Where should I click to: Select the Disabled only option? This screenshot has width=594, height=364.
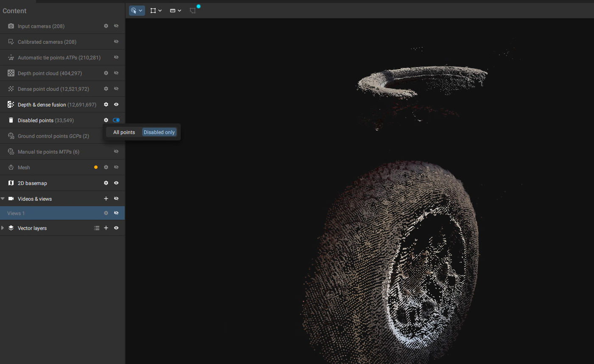[159, 132]
